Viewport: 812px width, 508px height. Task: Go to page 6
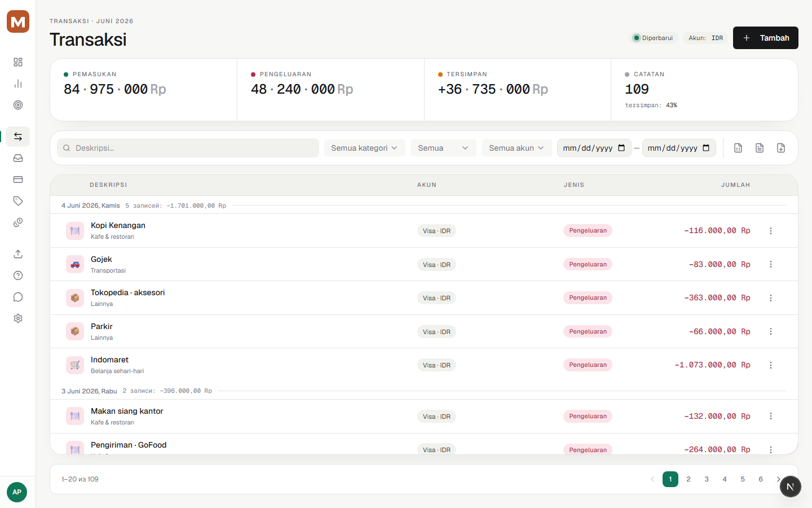[761, 479]
